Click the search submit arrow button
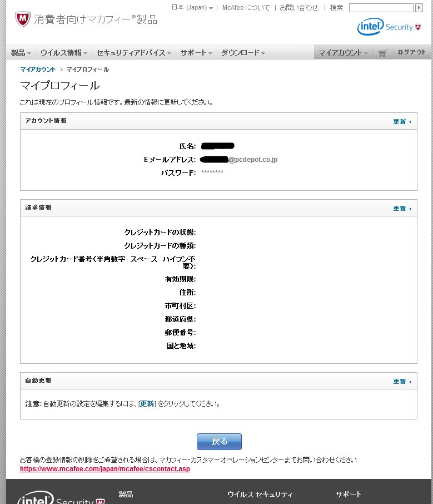 click(419, 8)
